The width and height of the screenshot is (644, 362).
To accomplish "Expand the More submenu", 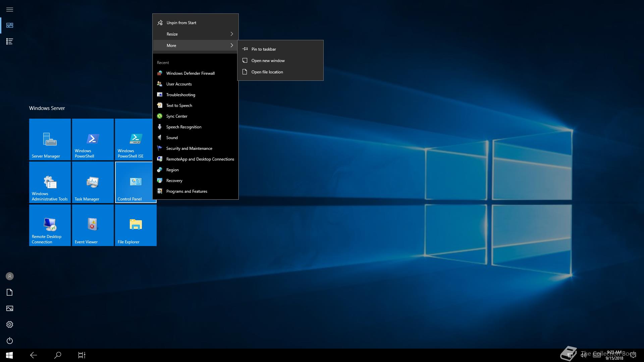I will [196, 46].
